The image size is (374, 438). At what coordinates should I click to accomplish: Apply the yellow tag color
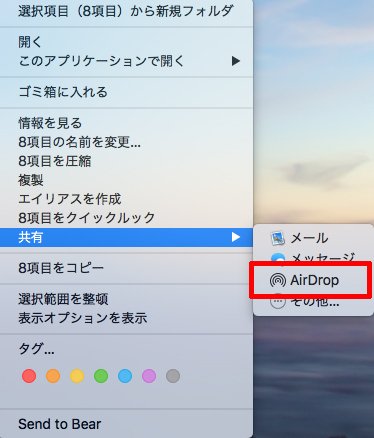click(x=77, y=376)
